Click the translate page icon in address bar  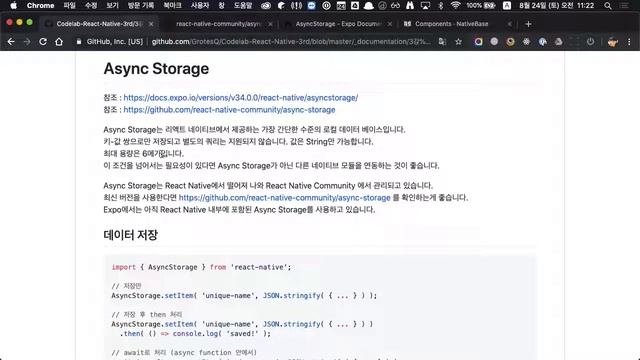[442, 42]
